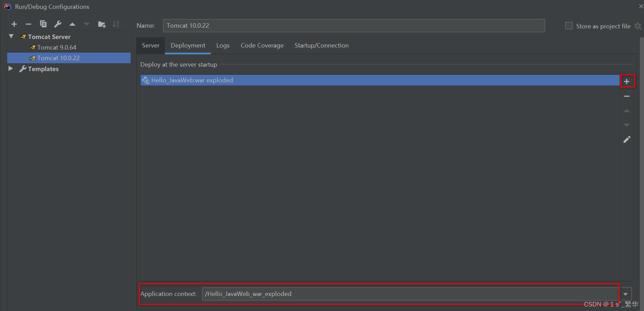
Task: Collapse the Tomcat Server tree node
Action: point(11,36)
